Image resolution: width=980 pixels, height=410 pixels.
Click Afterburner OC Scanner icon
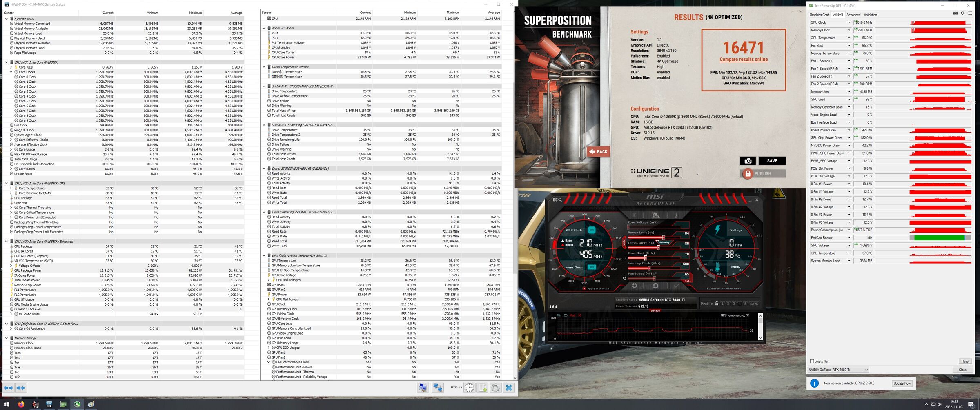(656, 215)
